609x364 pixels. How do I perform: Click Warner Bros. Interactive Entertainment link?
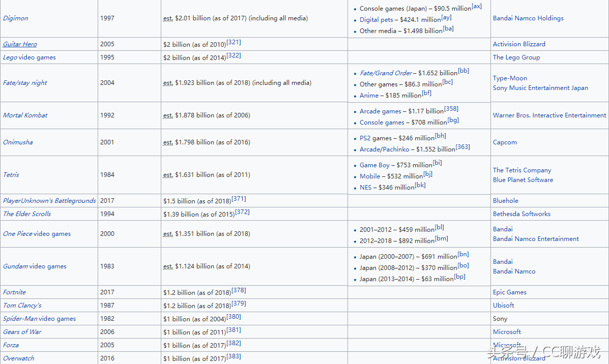[x=549, y=115]
